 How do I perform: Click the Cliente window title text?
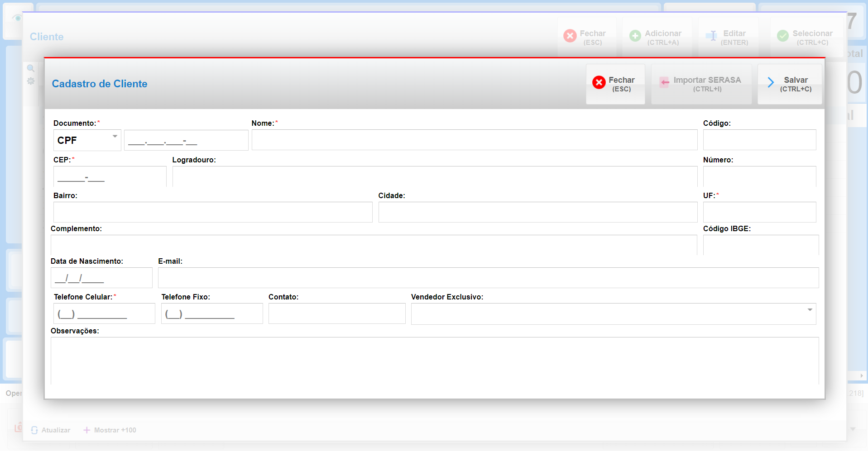pos(47,37)
